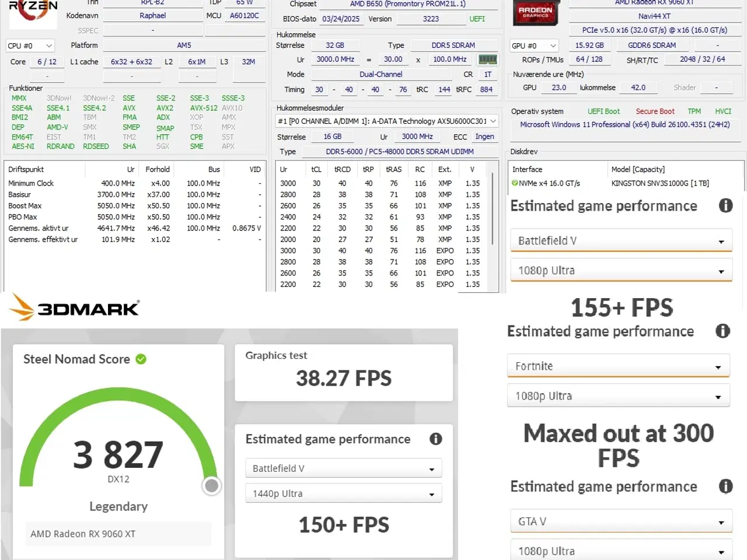The height and width of the screenshot is (560, 747).
Task: Click the 155+ FPS result text
Action: [622, 307]
